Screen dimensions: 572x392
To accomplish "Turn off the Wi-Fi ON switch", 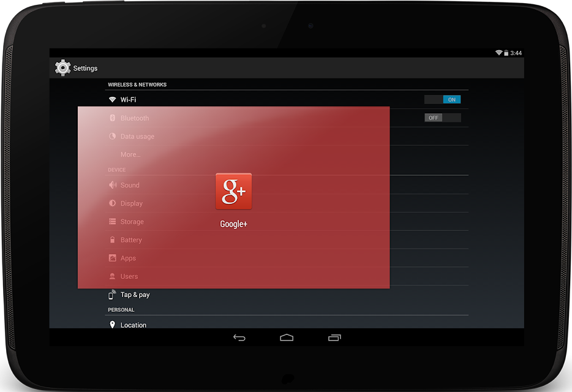I will [443, 100].
